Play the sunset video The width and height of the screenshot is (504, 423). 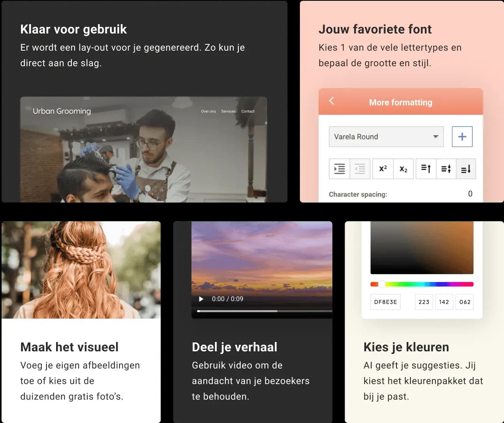(x=201, y=299)
